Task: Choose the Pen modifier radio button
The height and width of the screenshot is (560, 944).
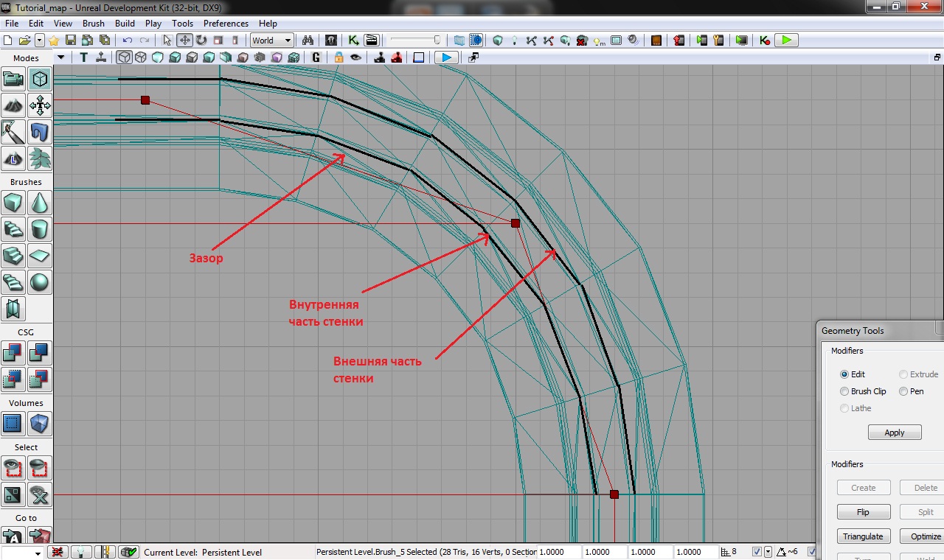Action: [903, 391]
